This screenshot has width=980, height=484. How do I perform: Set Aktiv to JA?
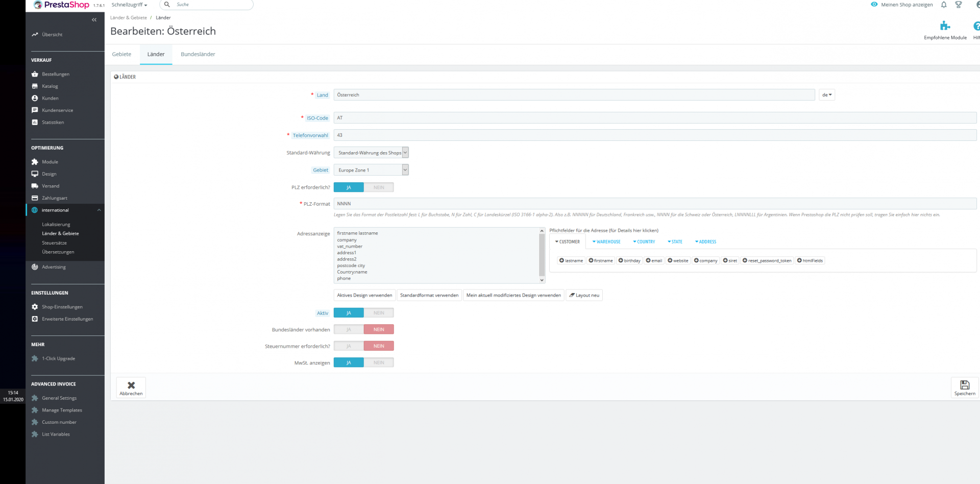click(x=349, y=313)
